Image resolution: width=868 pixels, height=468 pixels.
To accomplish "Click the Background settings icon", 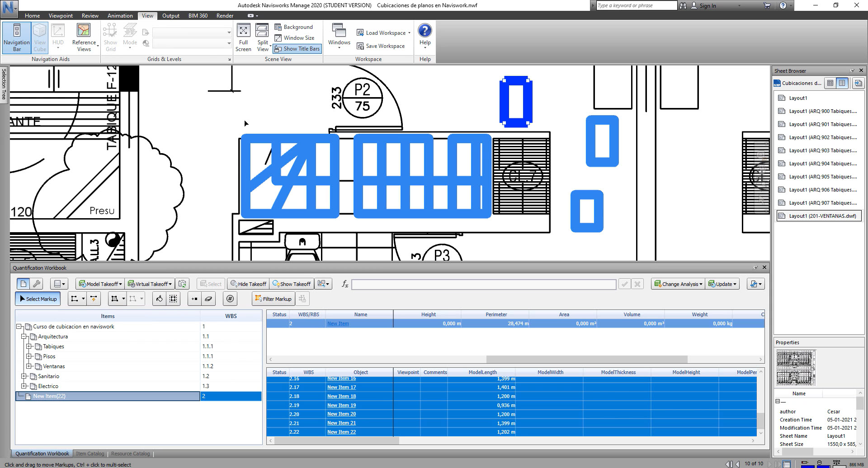I will 278,27.
